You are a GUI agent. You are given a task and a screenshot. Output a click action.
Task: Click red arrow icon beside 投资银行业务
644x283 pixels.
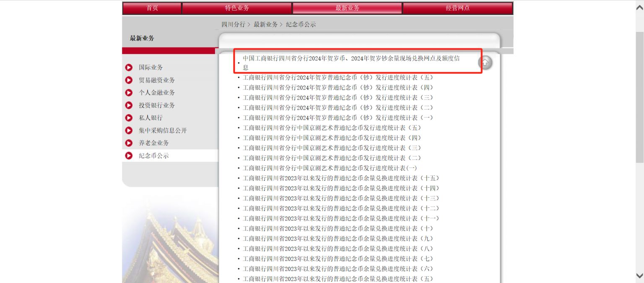(129, 105)
